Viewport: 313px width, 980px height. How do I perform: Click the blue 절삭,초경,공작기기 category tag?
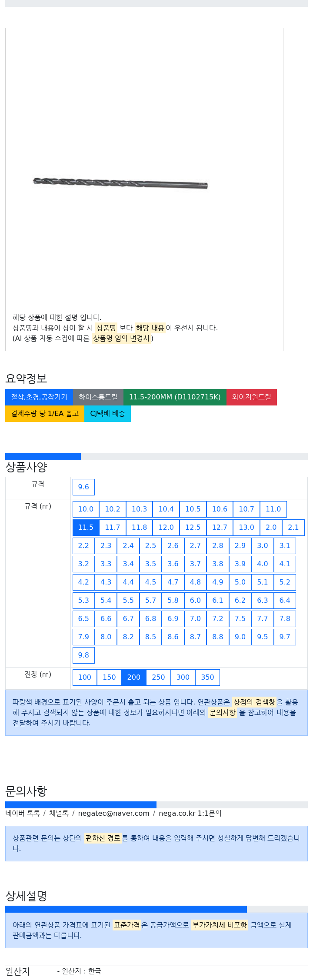[x=39, y=397]
